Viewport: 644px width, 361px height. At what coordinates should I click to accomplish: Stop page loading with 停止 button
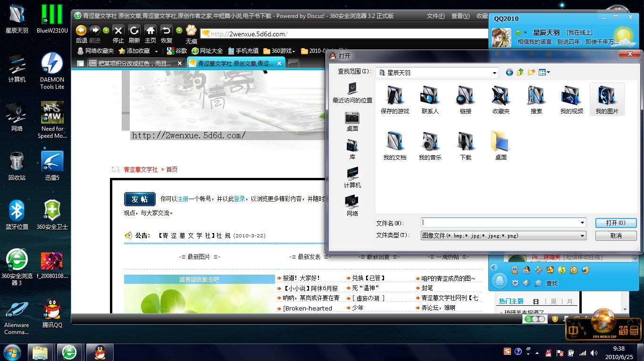click(118, 34)
